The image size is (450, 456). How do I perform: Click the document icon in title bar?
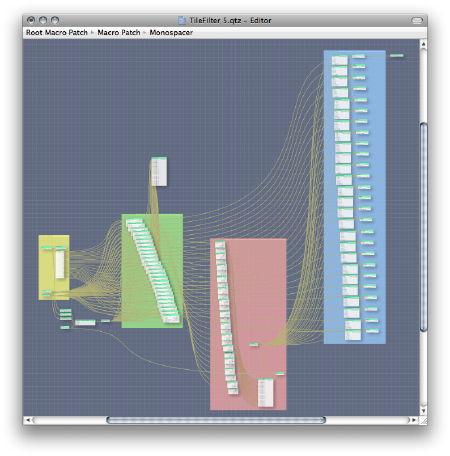click(x=182, y=20)
